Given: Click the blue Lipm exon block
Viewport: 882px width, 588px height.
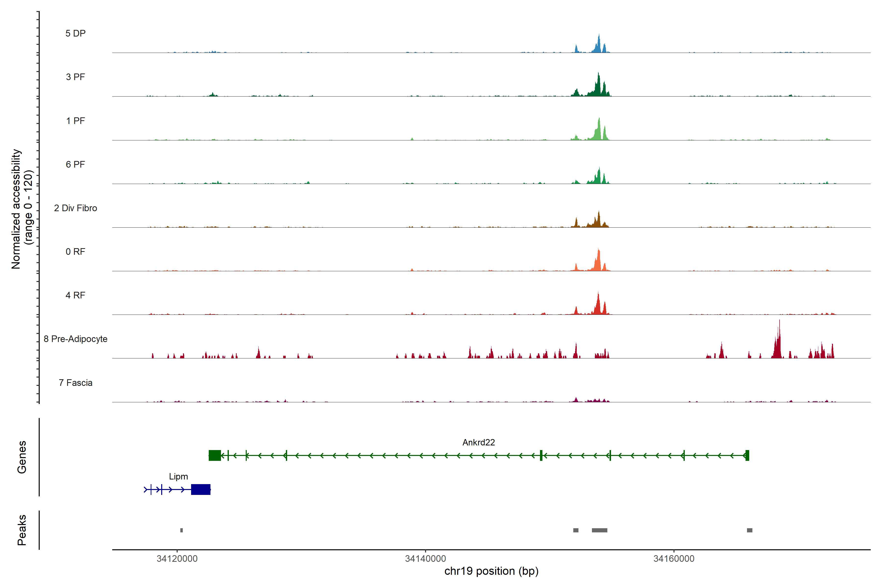Looking at the screenshot, I should (x=201, y=489).
